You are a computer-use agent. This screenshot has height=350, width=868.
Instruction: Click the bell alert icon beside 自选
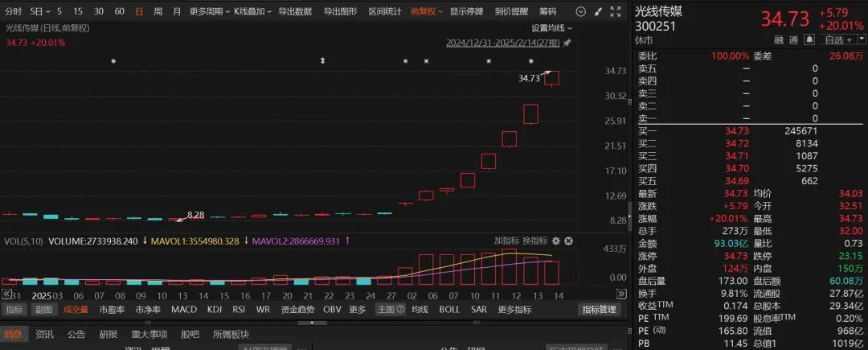(x=809, y=39)
